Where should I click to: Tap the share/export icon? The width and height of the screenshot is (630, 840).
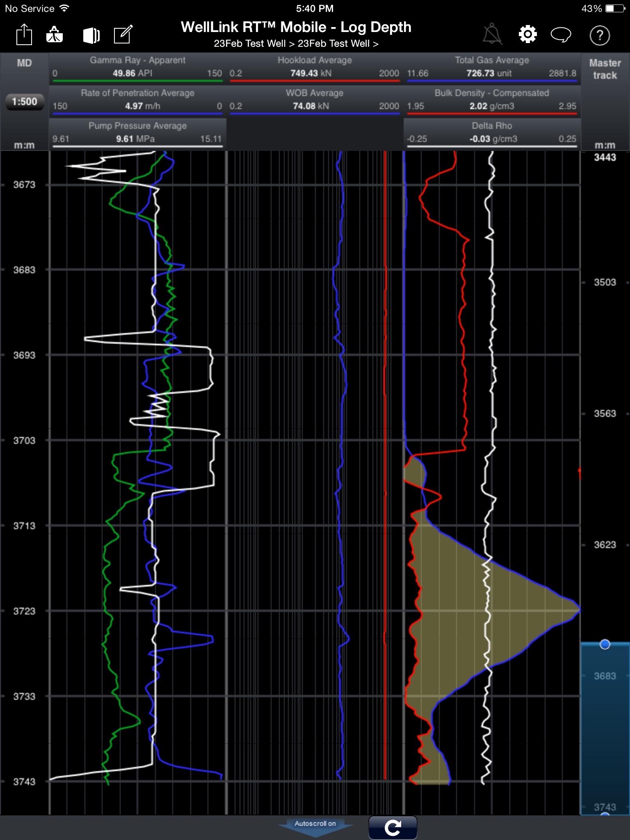24,34
